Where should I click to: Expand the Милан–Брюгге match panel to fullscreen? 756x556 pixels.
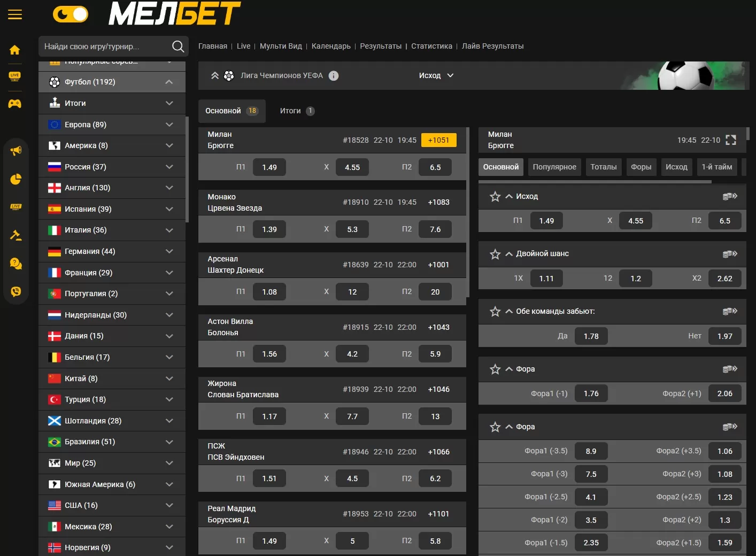[x=731, y=140]
